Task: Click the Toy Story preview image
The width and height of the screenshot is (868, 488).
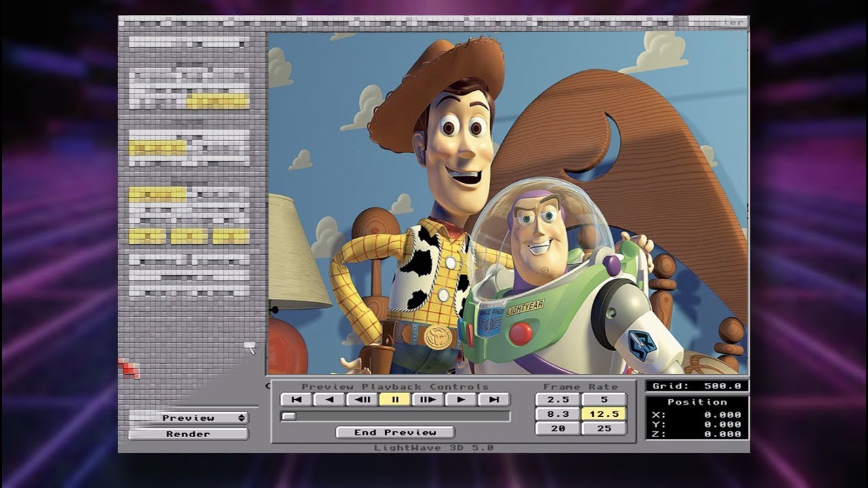Action: point(509,202)
